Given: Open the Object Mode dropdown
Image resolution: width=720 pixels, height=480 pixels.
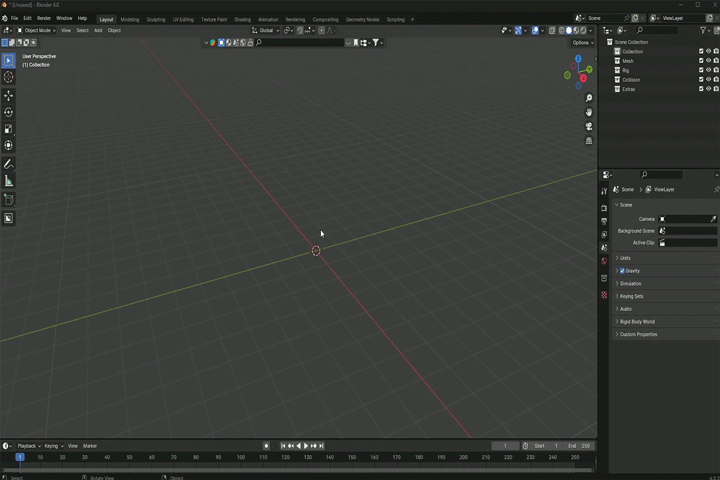Looking at the screenshot, I should [38, 30].
